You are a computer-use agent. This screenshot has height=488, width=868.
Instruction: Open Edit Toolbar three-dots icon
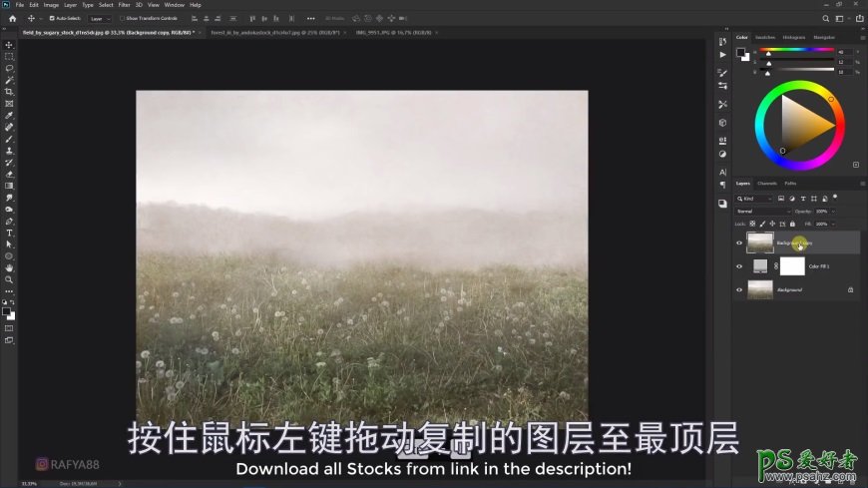coord(9,291)
